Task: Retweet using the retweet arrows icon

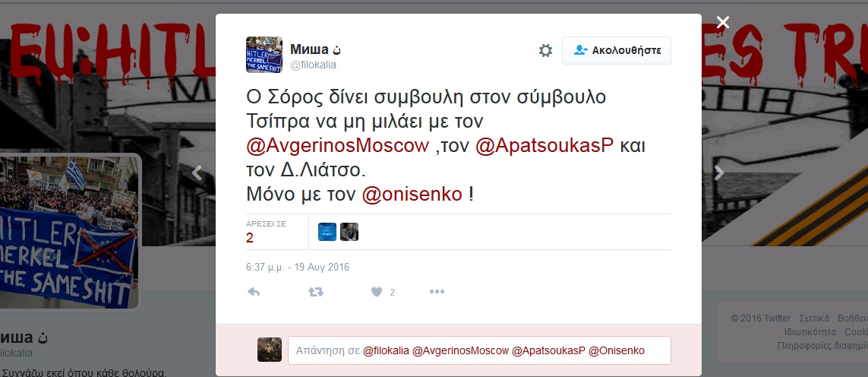Action: tap(316, 292)
